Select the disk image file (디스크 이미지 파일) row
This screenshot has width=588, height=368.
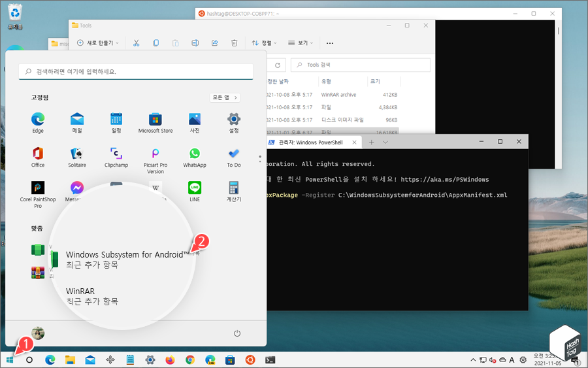(x=333, y=120)
